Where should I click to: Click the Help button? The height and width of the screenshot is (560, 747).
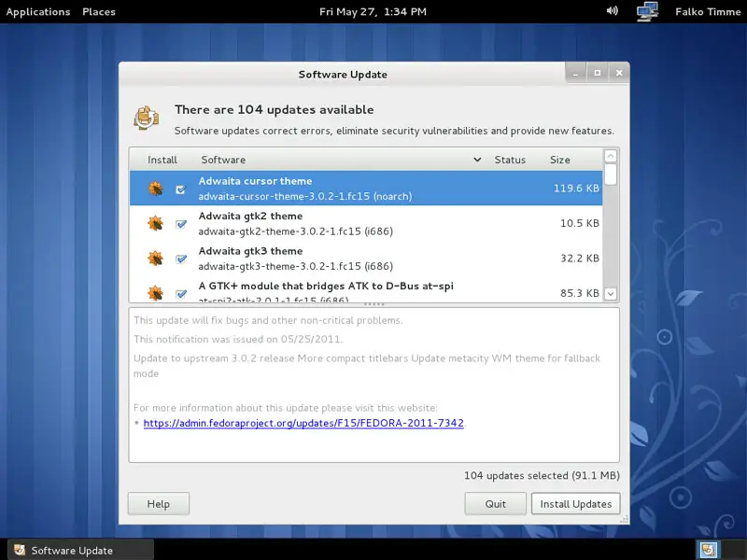pyautogui.click(x=158, y=504)
